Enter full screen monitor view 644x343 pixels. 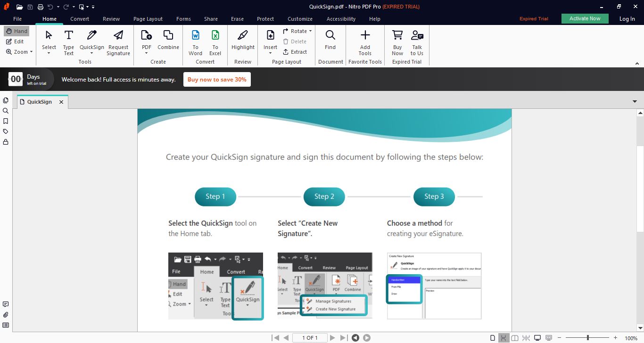537,338
